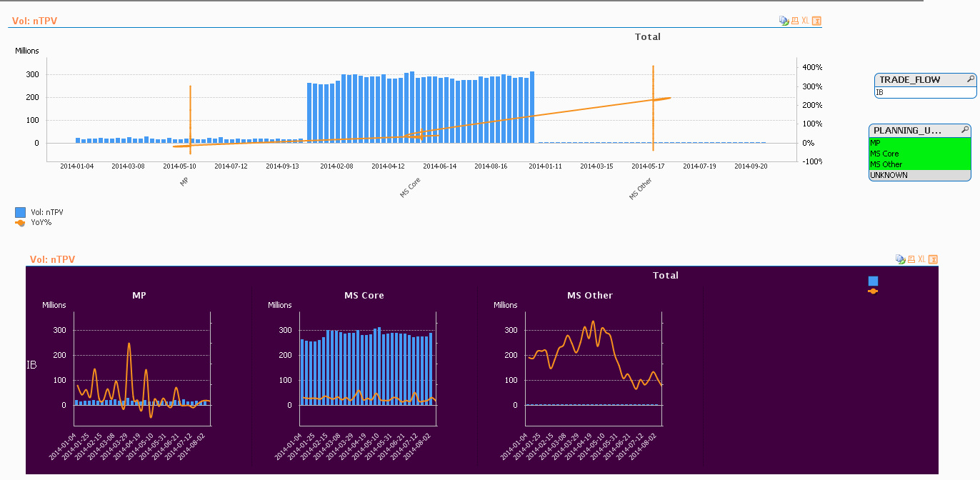Click blue legend square in purple chart
Image resolution: width=980 pixels, height=480 pixels.
[x=873, y=281]
